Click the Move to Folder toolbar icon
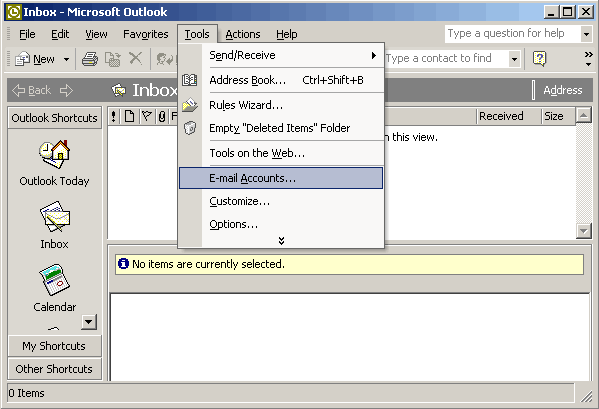Image resolution: width=599 pixels, height=409 pixels. point(113,59)
